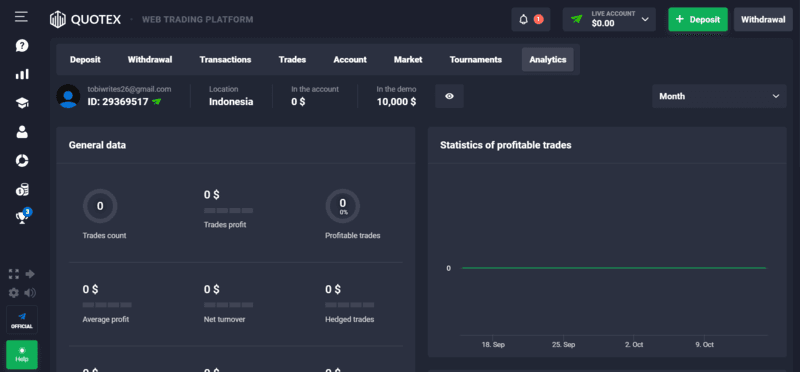Click the right arrow icon in sidebar
Viewport: 800px width, 372px height.
[30, 274]
